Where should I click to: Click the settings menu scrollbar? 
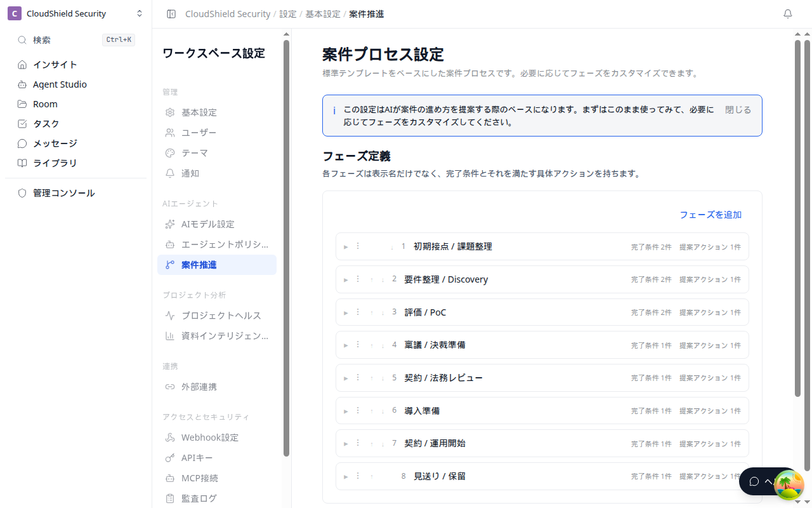286,248
